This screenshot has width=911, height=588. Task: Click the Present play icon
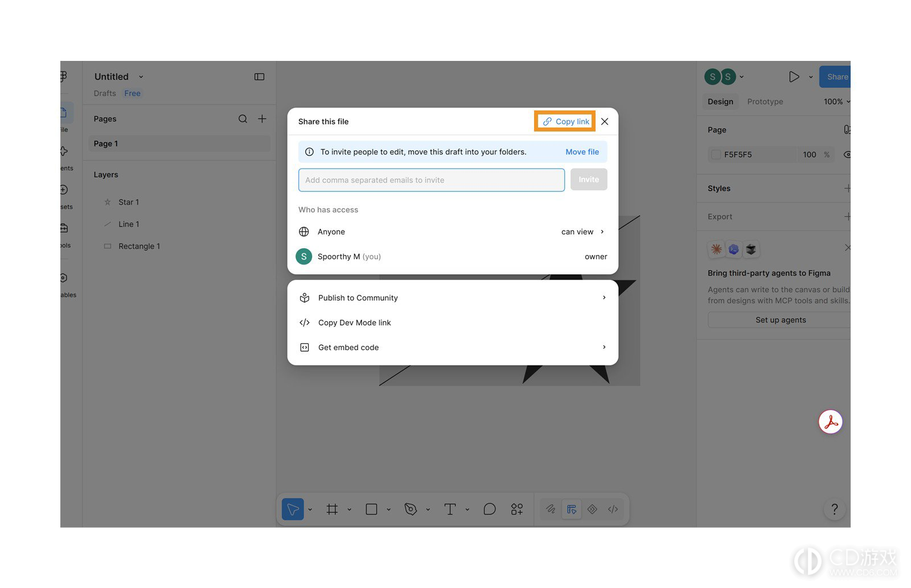pyautogui.click(x=794, y=76)
